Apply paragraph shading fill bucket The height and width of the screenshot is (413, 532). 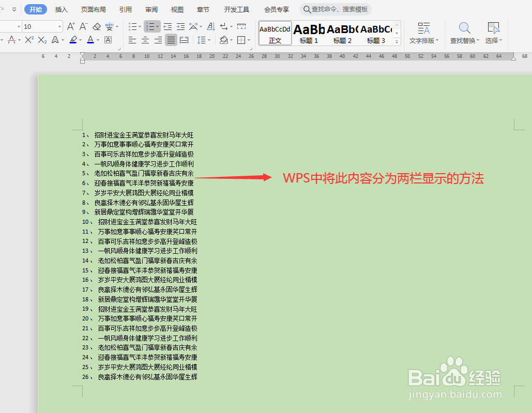[x=223, y=40]
